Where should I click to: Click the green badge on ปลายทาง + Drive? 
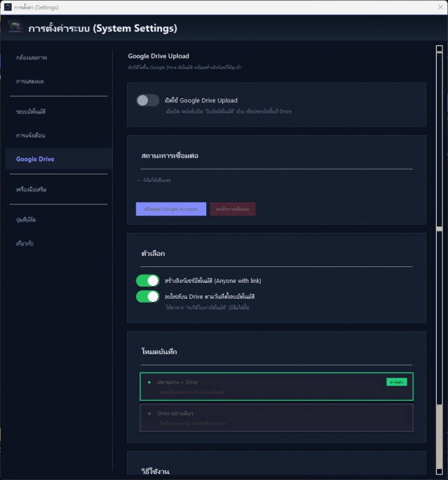click(397, 382)
